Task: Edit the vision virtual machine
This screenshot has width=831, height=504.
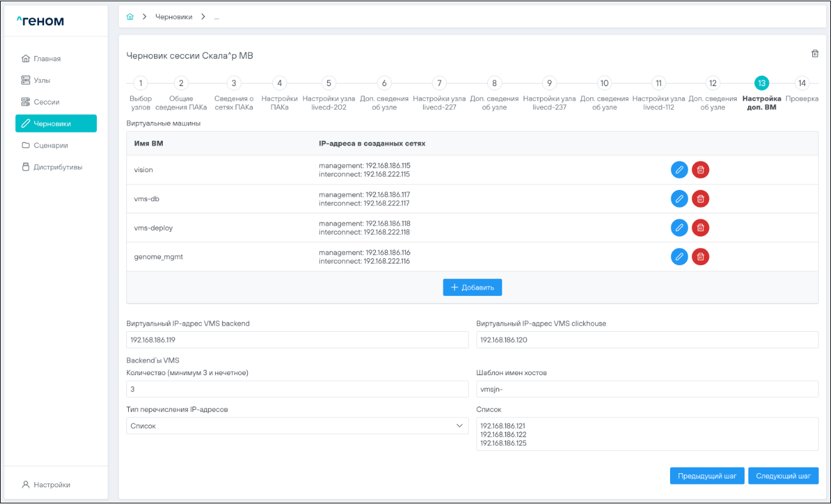Action: pyautogui.click(x=679, y=170)
